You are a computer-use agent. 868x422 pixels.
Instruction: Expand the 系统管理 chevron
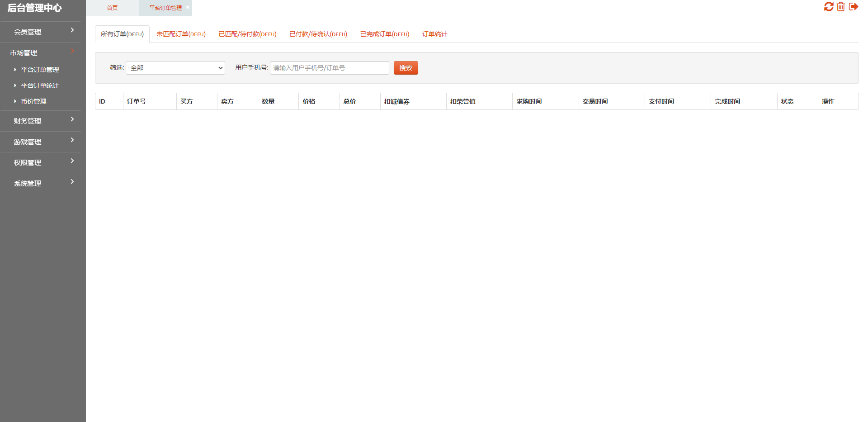point(72,181)
